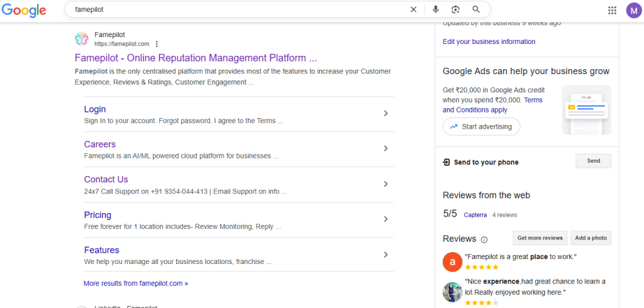Expand the Features sitelink chevron

point(386,255)
